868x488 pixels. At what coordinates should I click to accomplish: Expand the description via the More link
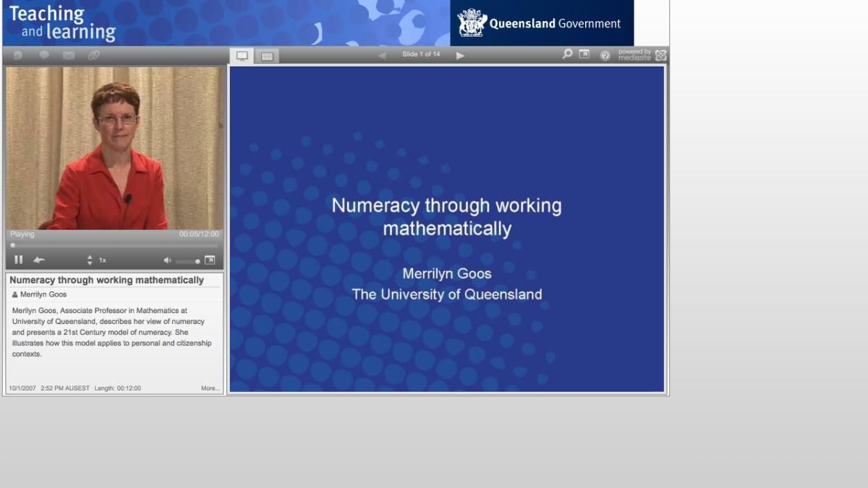click(210, 388)
